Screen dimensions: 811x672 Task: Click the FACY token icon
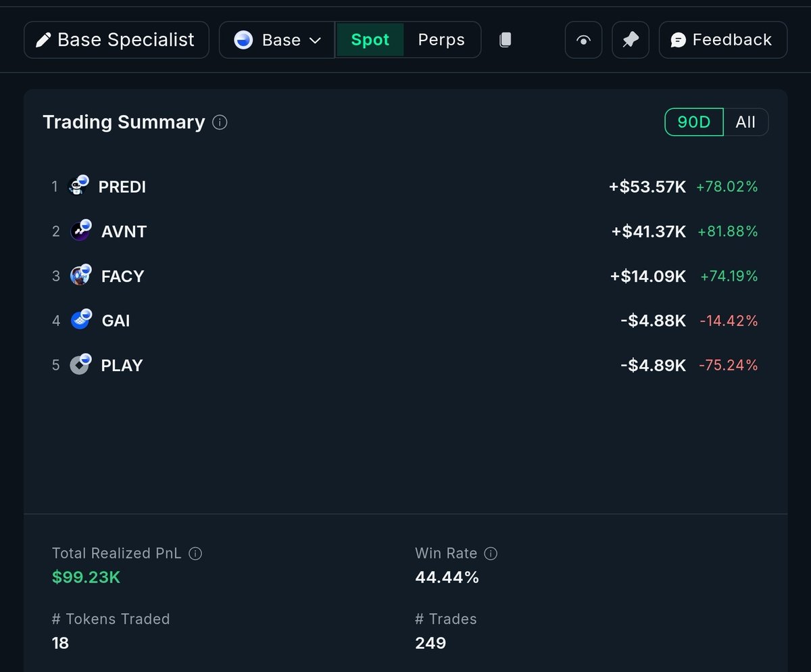[x=80, y=275]
